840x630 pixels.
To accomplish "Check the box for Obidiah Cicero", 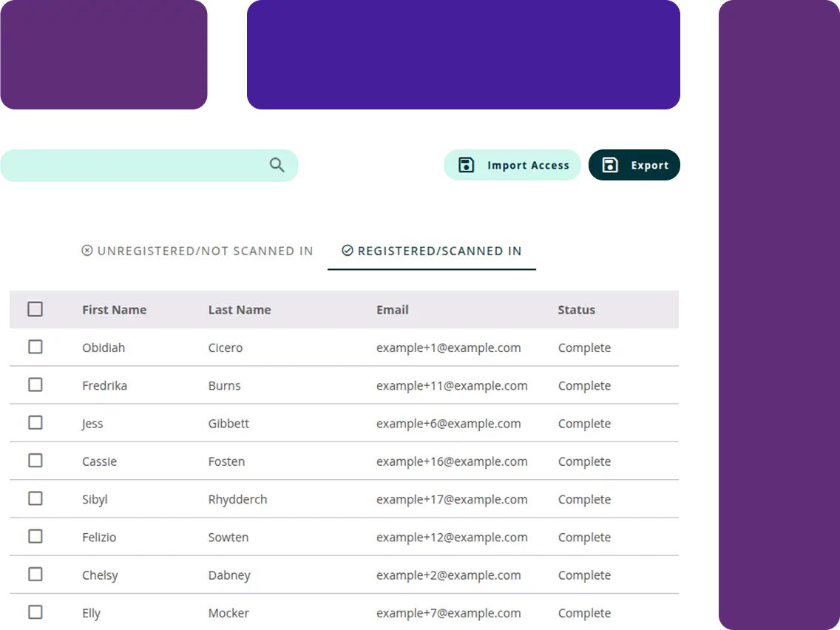I will [35, 347].
